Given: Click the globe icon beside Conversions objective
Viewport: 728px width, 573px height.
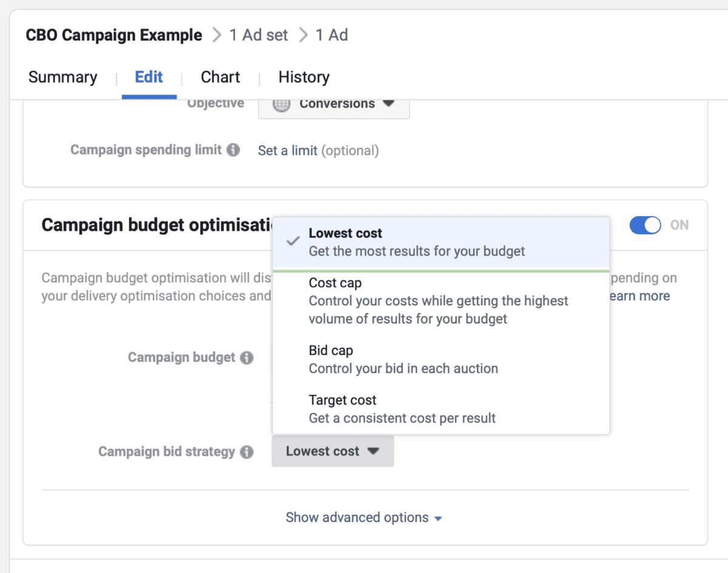Looking at the screenshot, I should [281, 104].
